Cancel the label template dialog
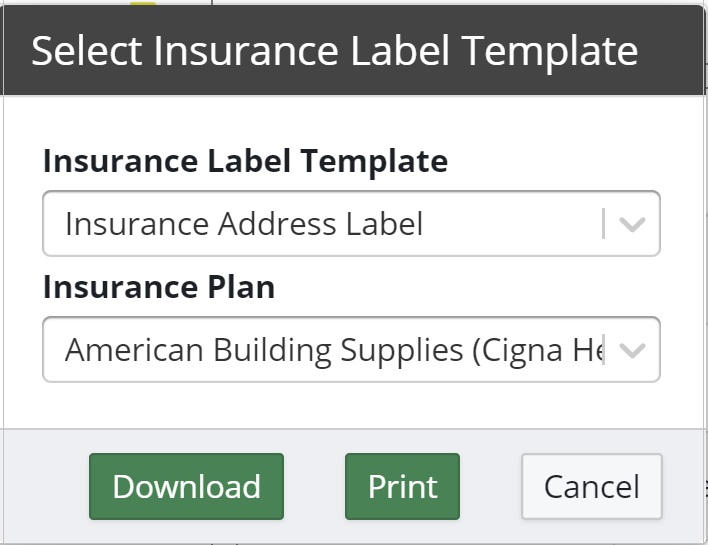The width and height of the screenshot is (708, 545). click(x=591, y=487)
